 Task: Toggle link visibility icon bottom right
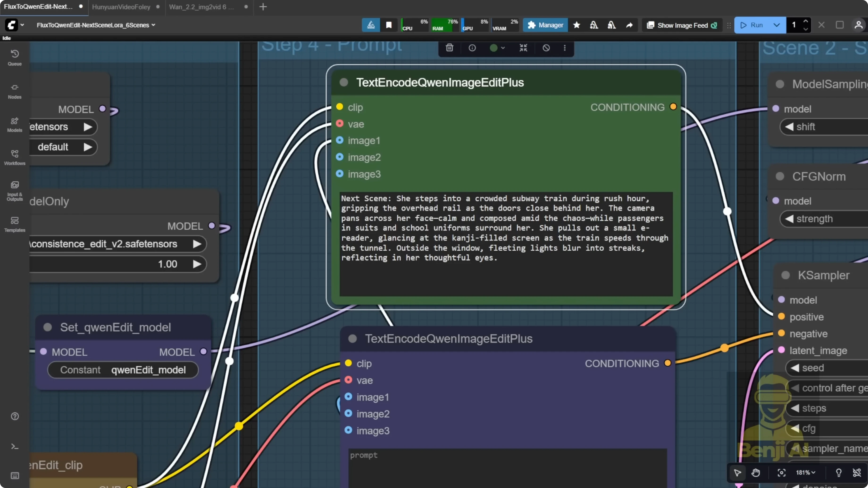pos(856,472)
